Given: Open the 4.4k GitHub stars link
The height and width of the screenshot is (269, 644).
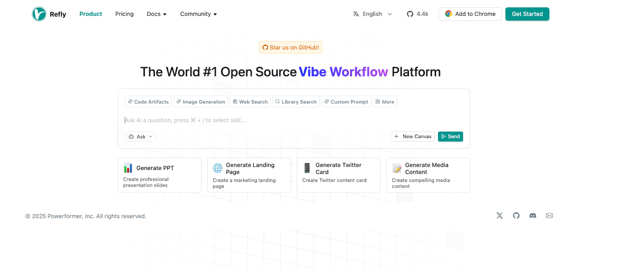Looking at the screenshot, I should tap(417, 14).
